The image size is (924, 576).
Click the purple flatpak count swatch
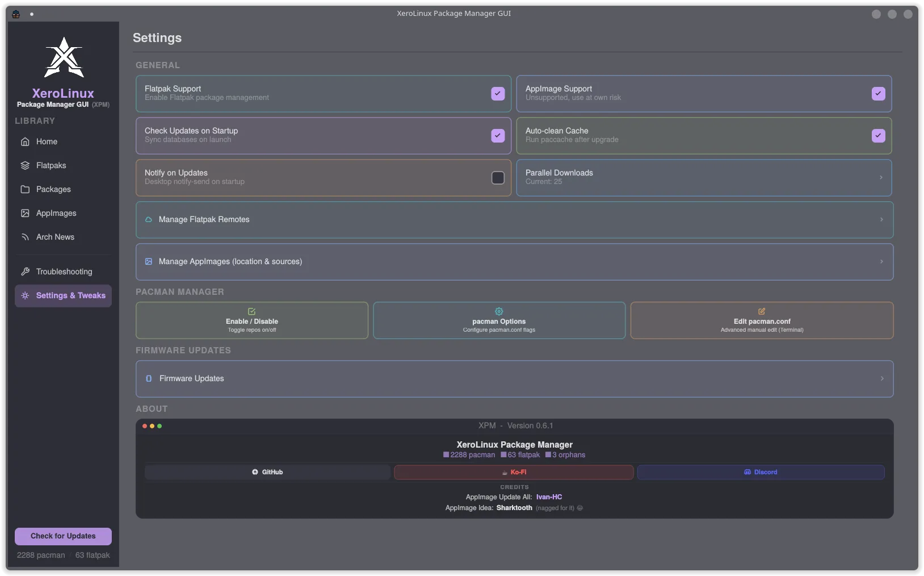(503, 455)
